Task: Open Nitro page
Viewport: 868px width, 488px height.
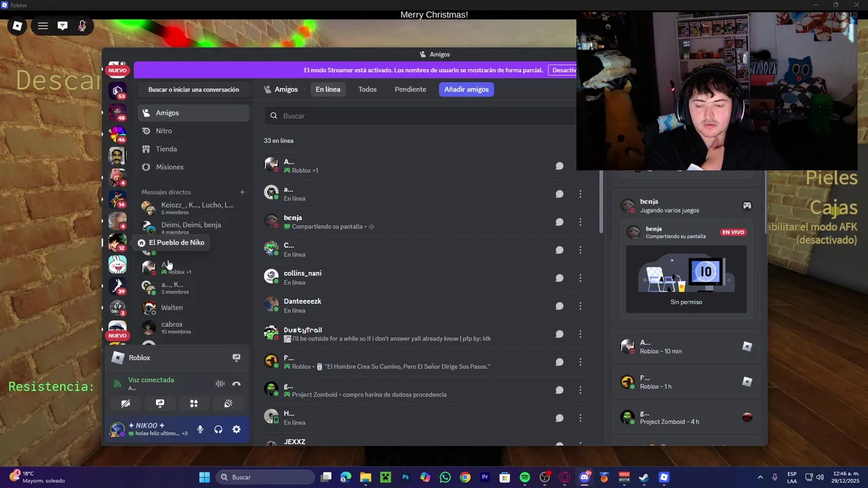Action: [x=193, y=131]
